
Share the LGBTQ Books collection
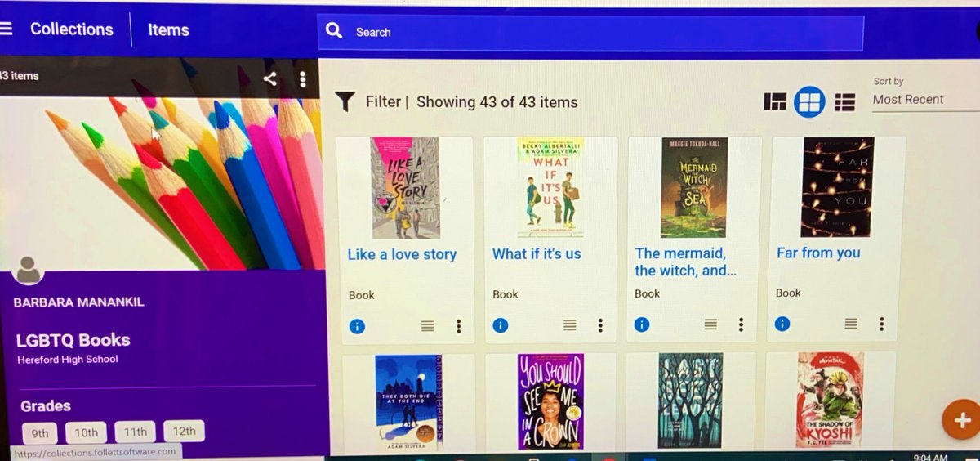tap(270, 78)
